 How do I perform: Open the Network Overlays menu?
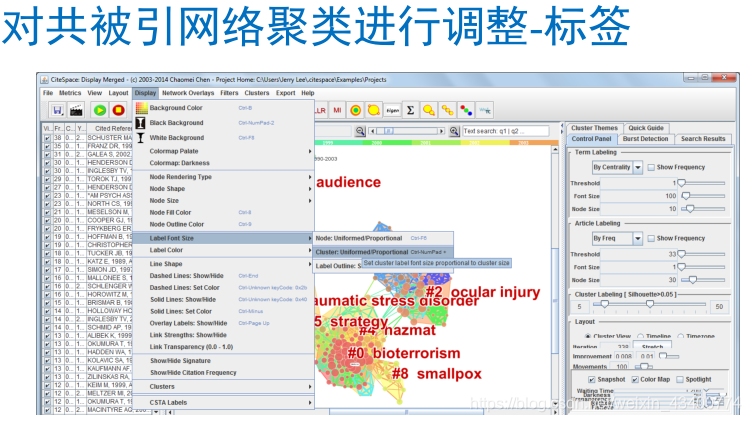pyautogui.click(x=188, y=93)
